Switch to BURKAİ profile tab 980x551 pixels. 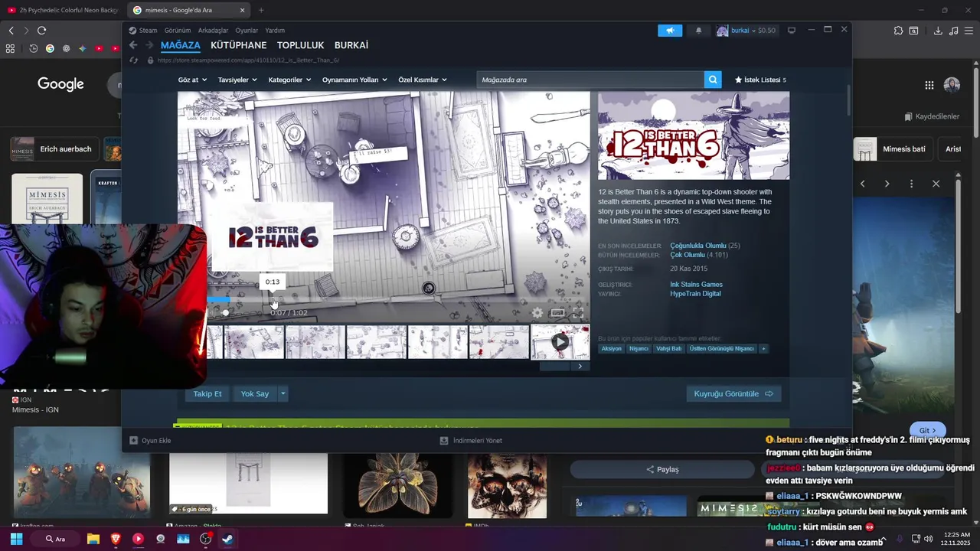tap(351, 45)
